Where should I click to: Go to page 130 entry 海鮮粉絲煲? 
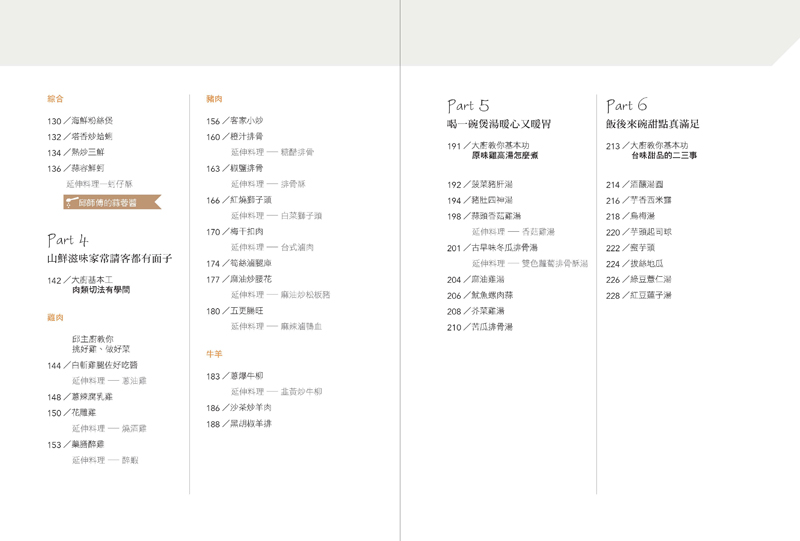click(87, 120)
